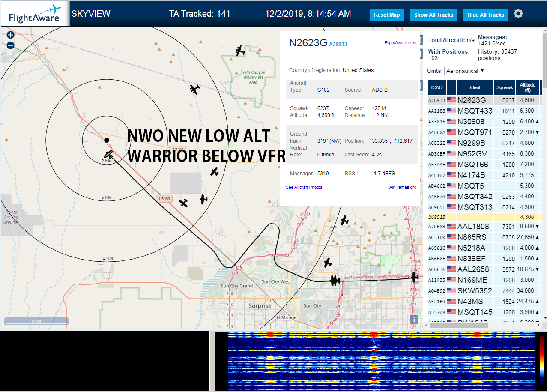Screen dimensions: 547x392
Task: Select N952GV in aircraft list
Action: 484,154
